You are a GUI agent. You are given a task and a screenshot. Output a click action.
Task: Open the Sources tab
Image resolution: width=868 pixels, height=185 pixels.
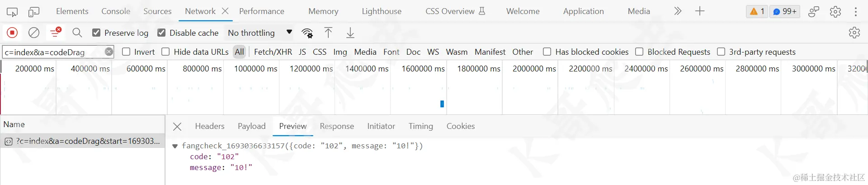click(x=157, y=11)
